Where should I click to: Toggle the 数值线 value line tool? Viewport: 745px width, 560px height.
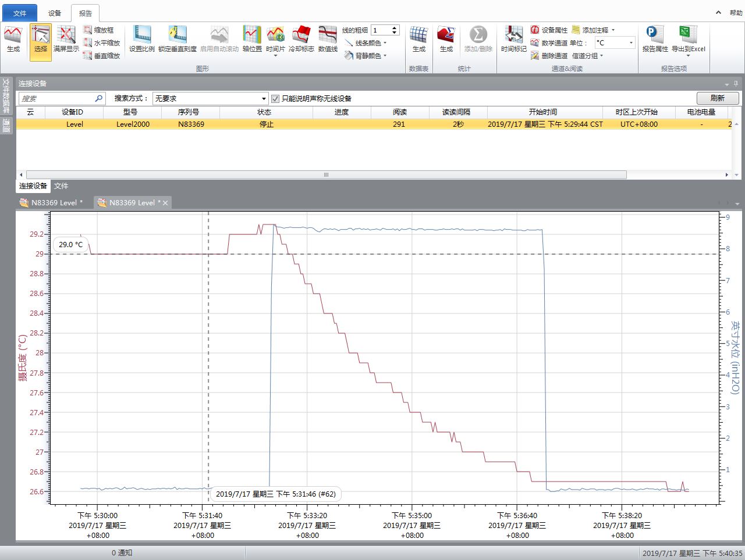click(x=328, y=38)
